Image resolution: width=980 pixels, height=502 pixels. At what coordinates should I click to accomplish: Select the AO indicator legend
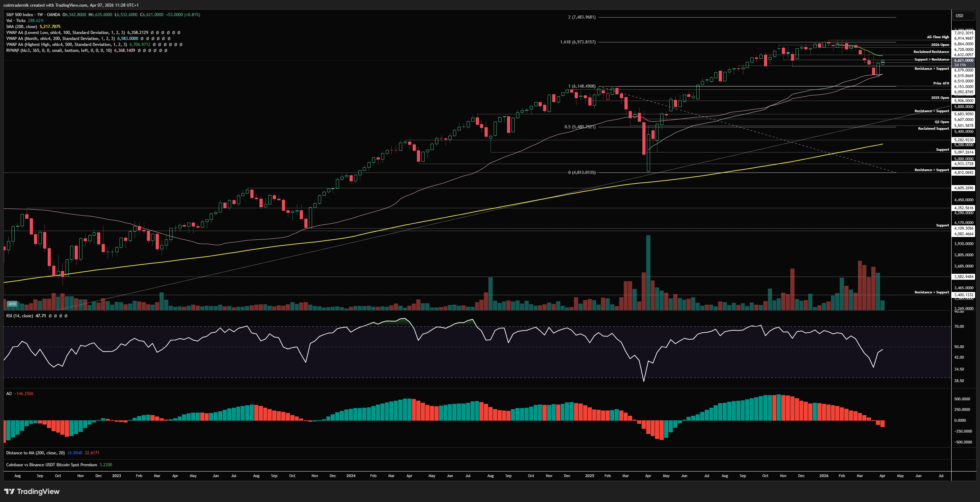point(9,394)
